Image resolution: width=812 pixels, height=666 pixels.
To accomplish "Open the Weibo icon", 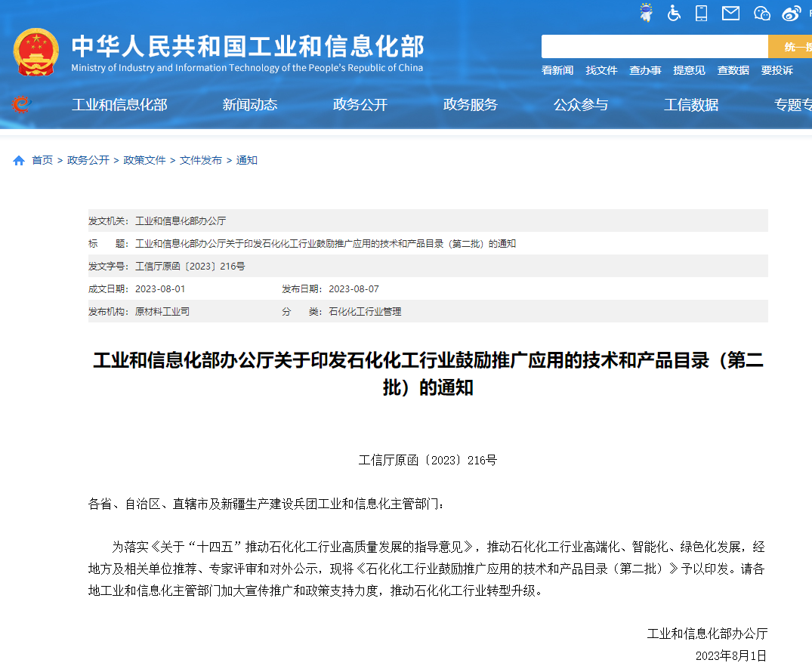I will pos(792,14).
